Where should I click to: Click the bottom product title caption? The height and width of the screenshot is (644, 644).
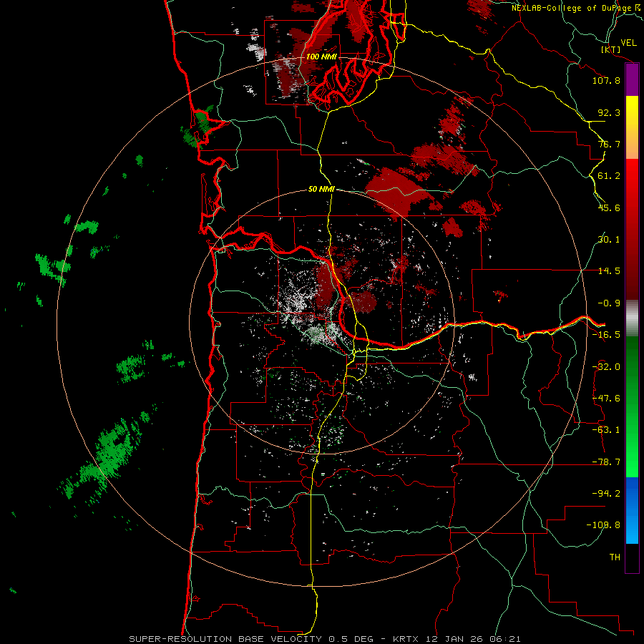click(325, 639)
